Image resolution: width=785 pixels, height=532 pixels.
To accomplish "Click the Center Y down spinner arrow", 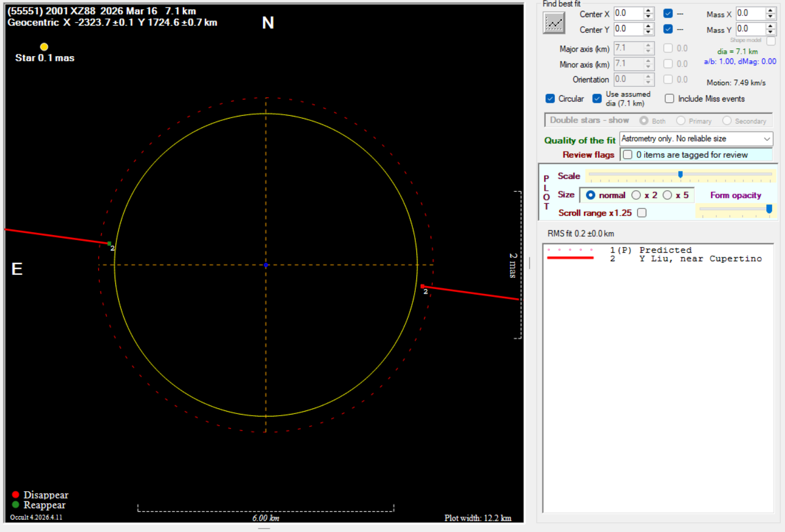I will [x=648, y=32].
